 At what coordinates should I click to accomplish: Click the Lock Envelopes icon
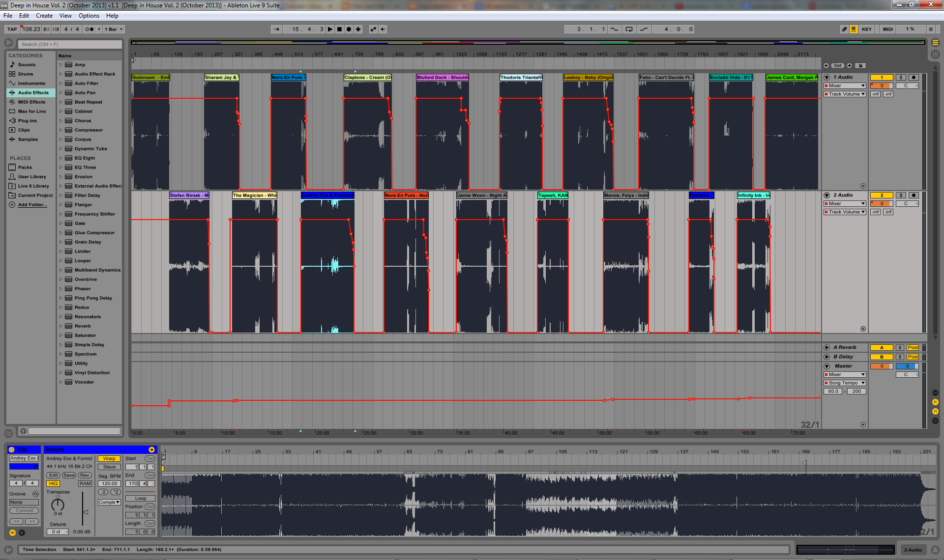coord(860,66)
